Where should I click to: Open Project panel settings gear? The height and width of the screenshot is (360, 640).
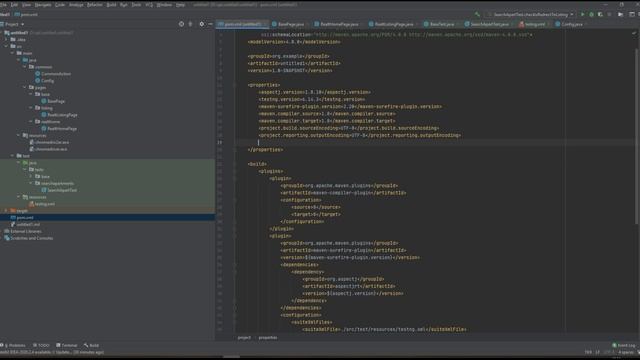[202, 24]
